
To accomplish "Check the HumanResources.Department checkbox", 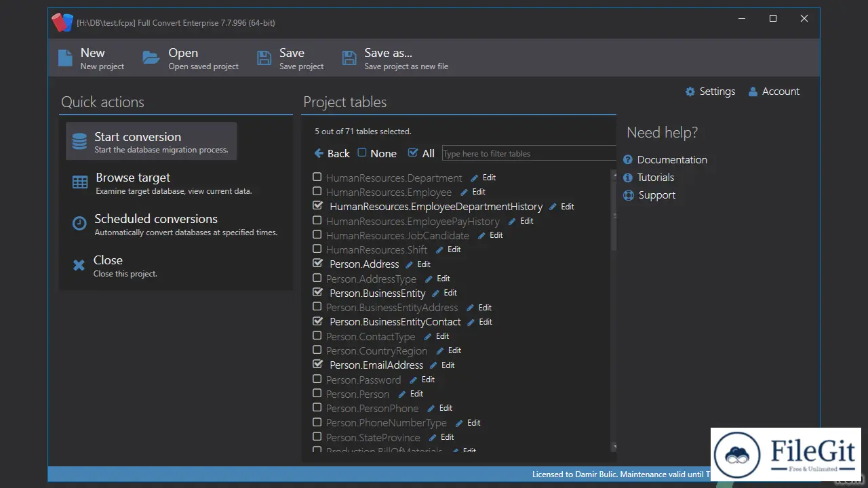I will (317, 177).
